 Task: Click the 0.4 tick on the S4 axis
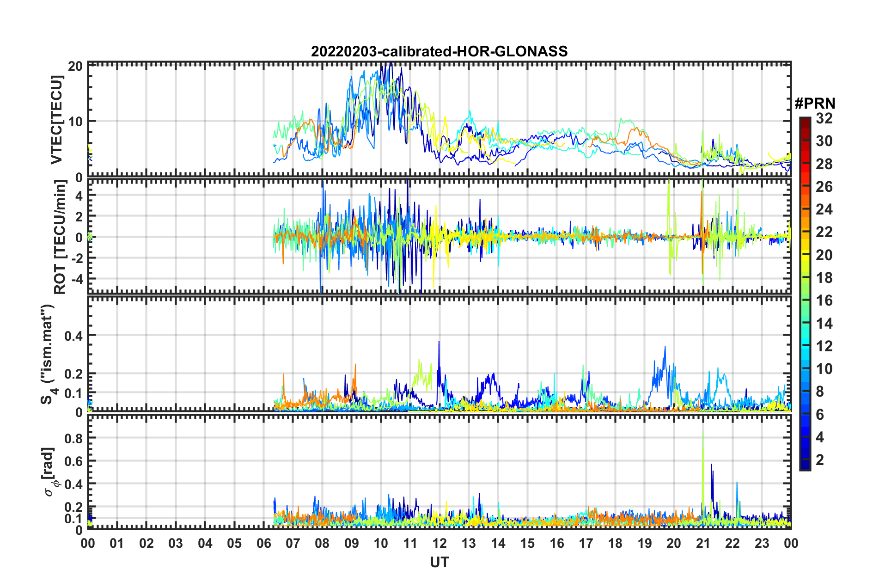[74, 336]
